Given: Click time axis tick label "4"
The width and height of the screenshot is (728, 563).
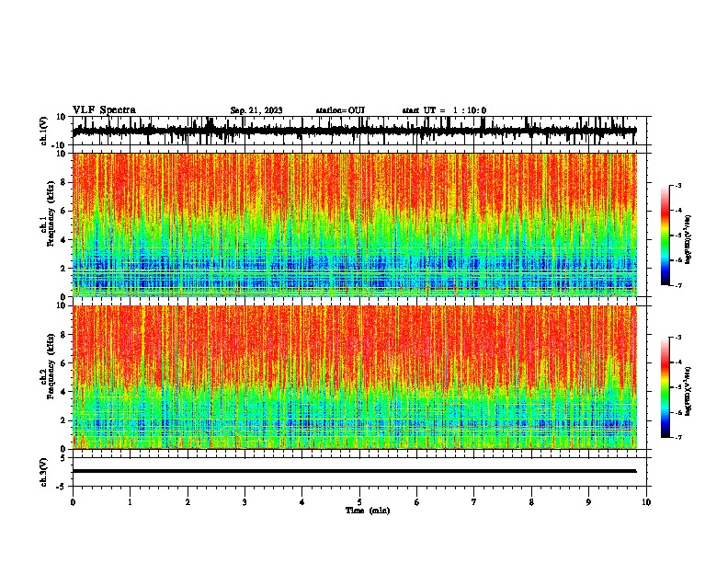Looking at the screenshot, I should 302,502.
